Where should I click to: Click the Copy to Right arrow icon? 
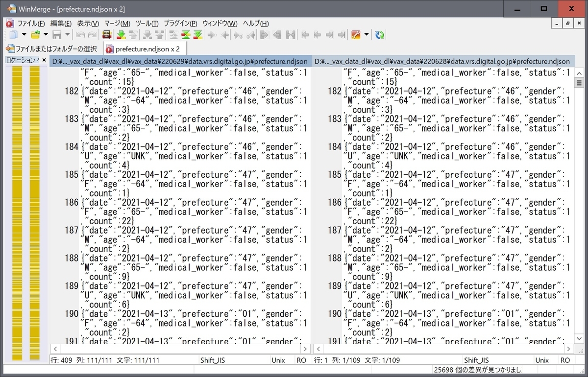(x=212, y=35)
